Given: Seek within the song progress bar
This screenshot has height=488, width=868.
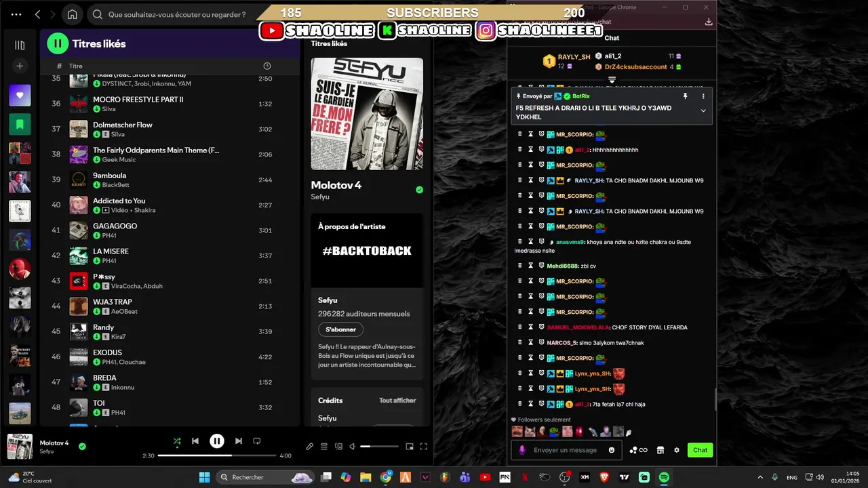Looking at the screenshot, I should pos(217,455).
